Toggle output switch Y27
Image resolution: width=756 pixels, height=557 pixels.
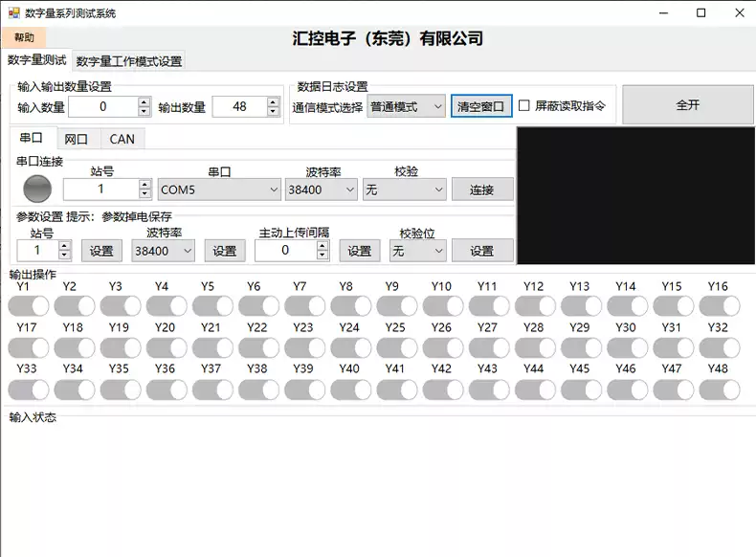(489, 347)
